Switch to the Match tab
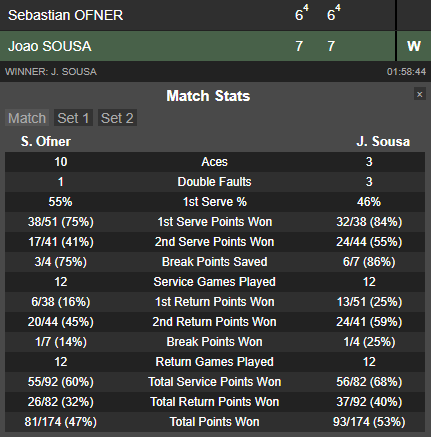 tap(27, 118)
